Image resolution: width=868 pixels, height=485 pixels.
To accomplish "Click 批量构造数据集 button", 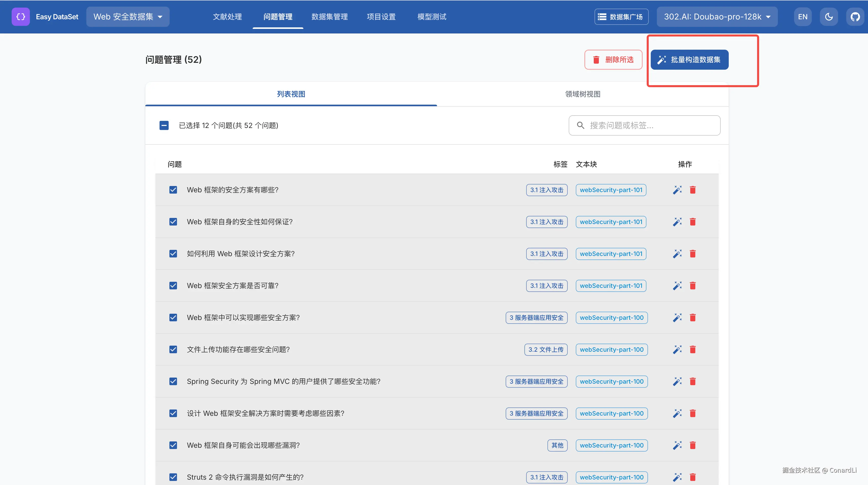I will [689, 60].
